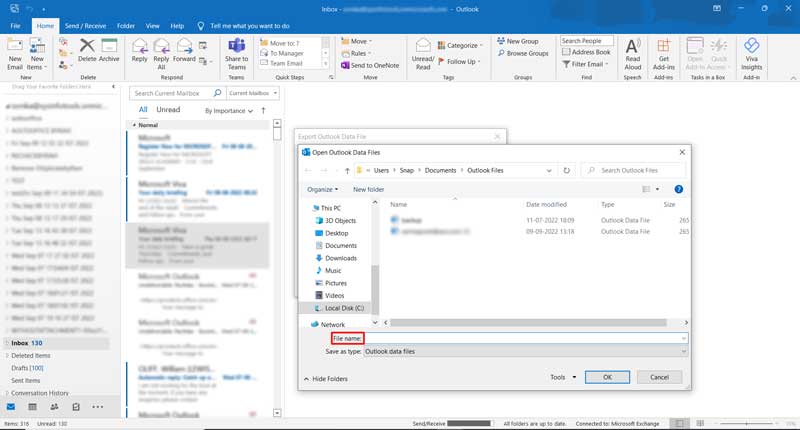800x430 pixels.
Task: Open the Current Mailbox scope dropdown
Action: (x=253, y=93)
